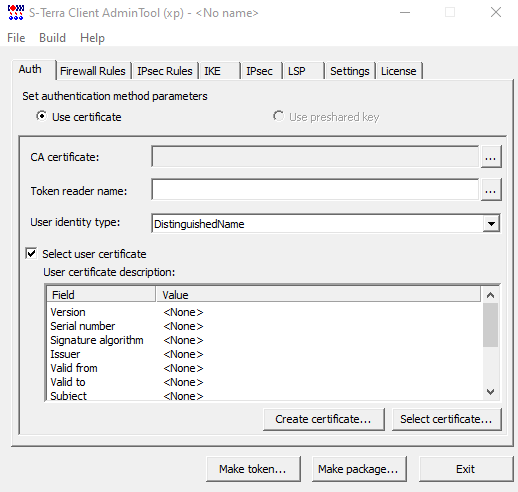Click the certificate list scroll up arrow
518x492 pixels.
[x=490, y=295]
